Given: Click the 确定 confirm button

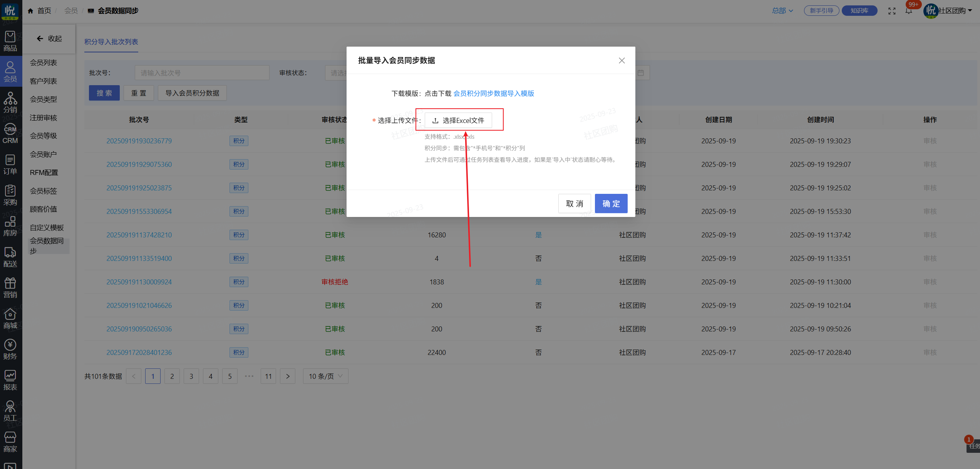Looking at the screenshot, I should pyautogui.click(x=611, y=203).
